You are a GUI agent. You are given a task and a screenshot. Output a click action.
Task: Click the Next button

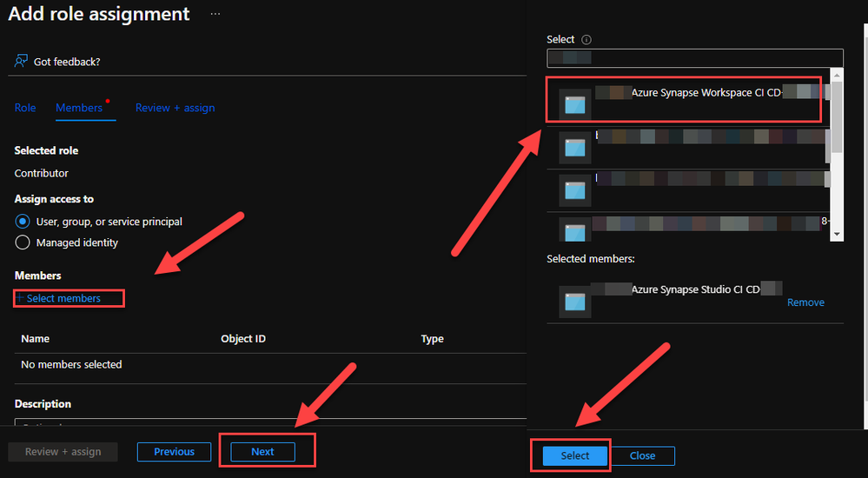[x=262, y=451]
